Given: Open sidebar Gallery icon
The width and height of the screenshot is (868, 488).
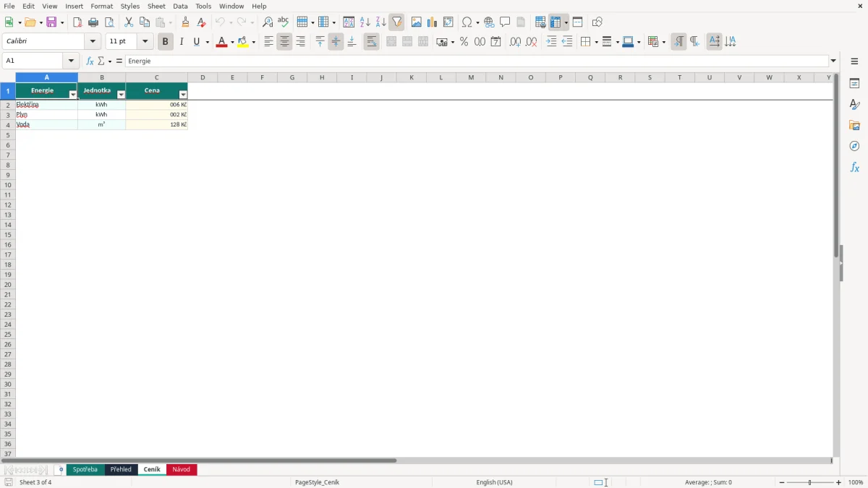Looking at the screenshot, I should pyautogui.click(x=854, y=125).
